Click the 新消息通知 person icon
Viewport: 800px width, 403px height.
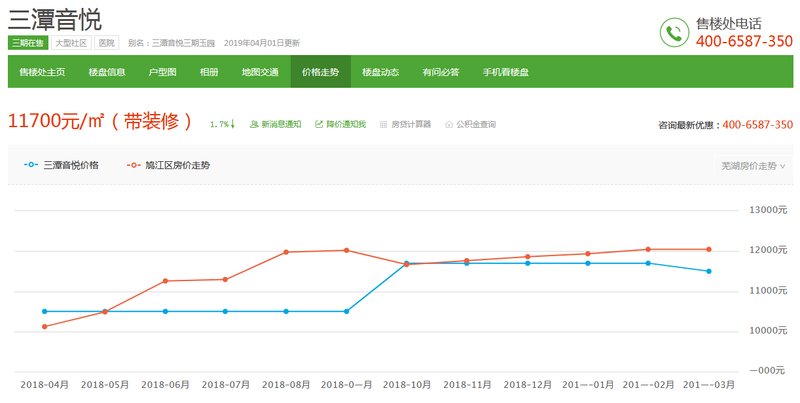point(254,124)
